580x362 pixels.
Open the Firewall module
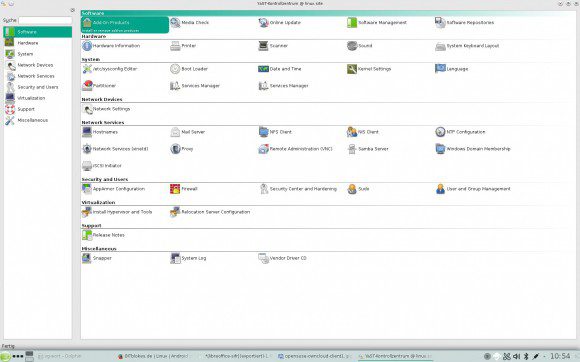[x=184, y=189]
